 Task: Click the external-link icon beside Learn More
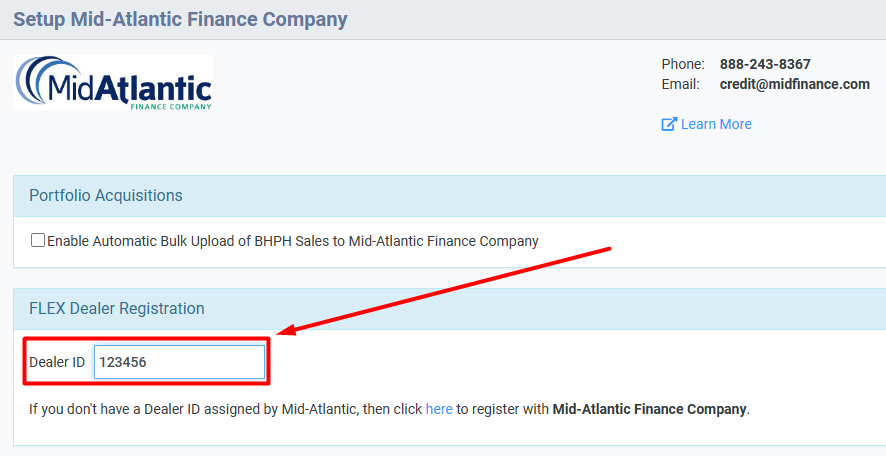[x=669, y=124]
